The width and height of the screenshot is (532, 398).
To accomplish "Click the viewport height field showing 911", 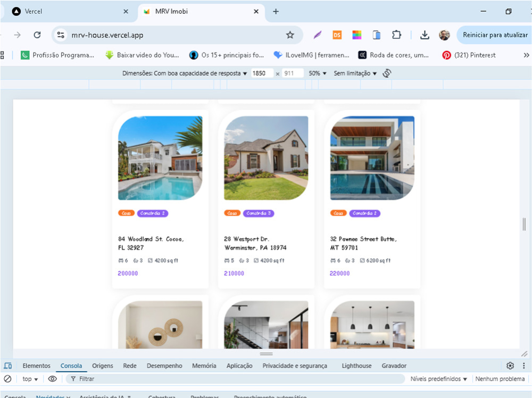I will (293, 73).
